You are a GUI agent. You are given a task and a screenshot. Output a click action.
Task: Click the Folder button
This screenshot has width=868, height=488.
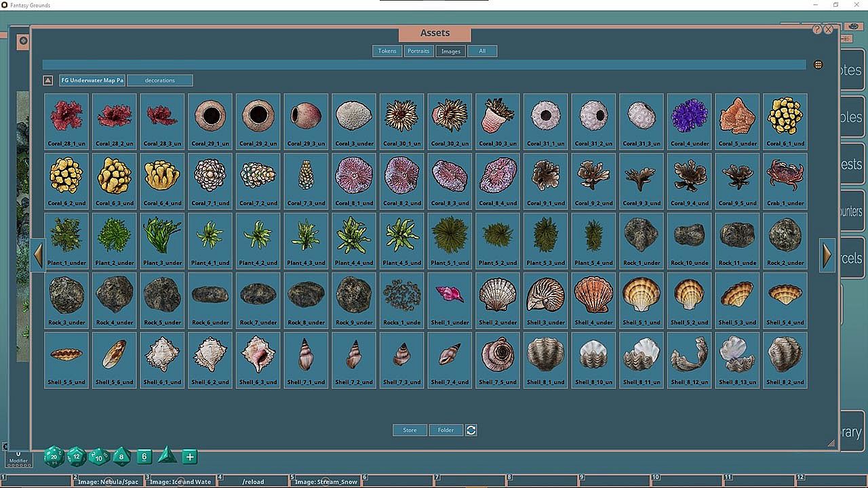tap(446, 430)
